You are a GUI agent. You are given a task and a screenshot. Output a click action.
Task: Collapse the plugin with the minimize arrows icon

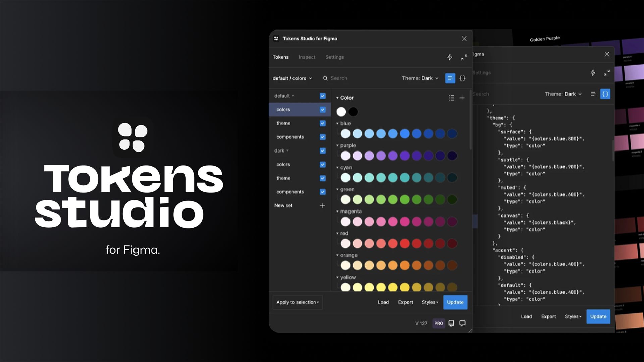pyautogui.click(x=464, y=57)
